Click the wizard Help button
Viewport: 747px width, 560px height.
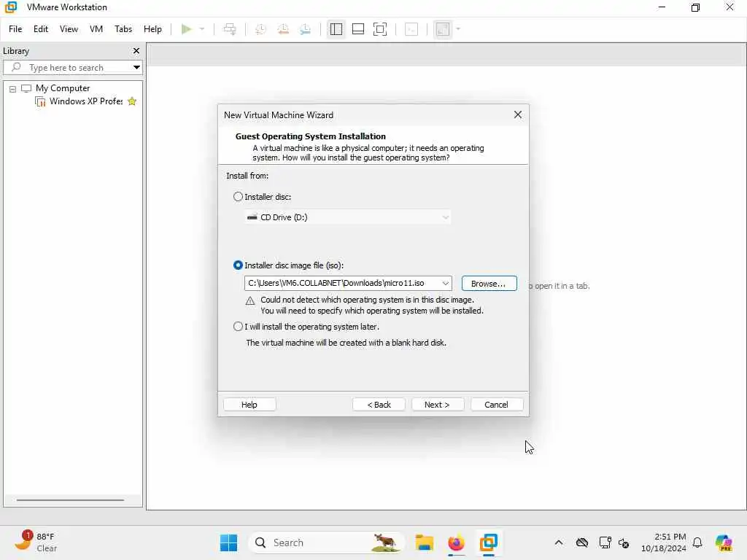pyautogui.click(x=249, y=405)
